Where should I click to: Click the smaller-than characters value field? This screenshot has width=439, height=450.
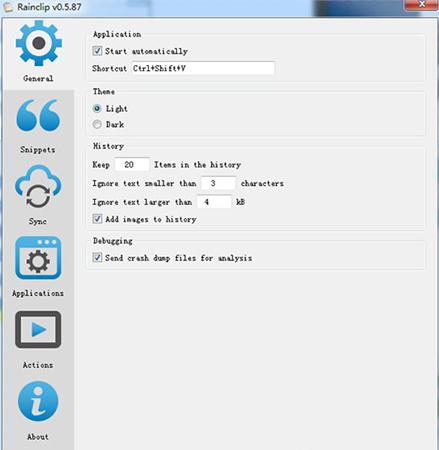pos(218,183)
